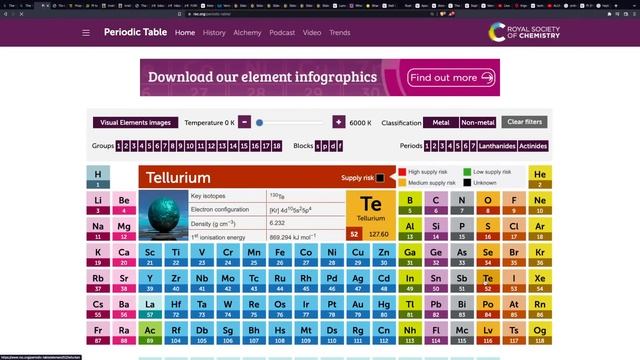The height and width of the screenshot is (360, 640).
Task: Select the Tellurium (Te) tile in grid
Action: 488,281
